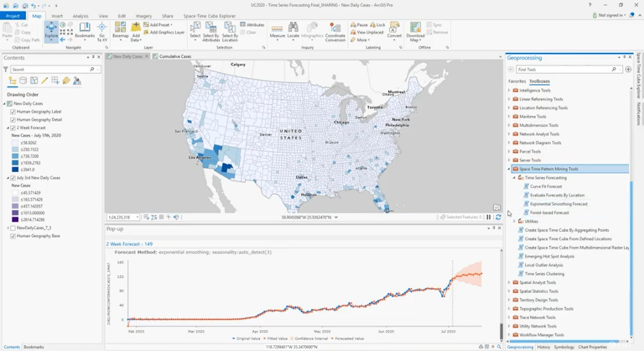Select the Explore tool in the ribbon
This screenshot has width=644, height=351.
click(51, 31)
